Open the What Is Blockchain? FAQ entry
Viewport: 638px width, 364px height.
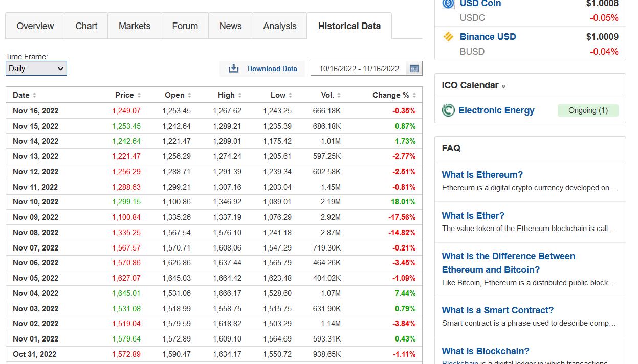click(x=485, y=351)
